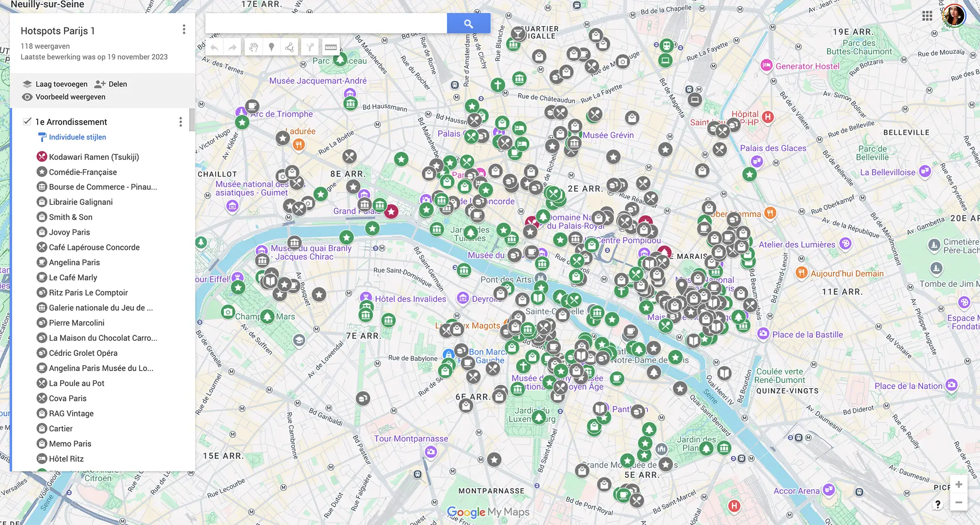Open the Google apps grid
This screenshot has height=525, width=980.
(927, 16)
